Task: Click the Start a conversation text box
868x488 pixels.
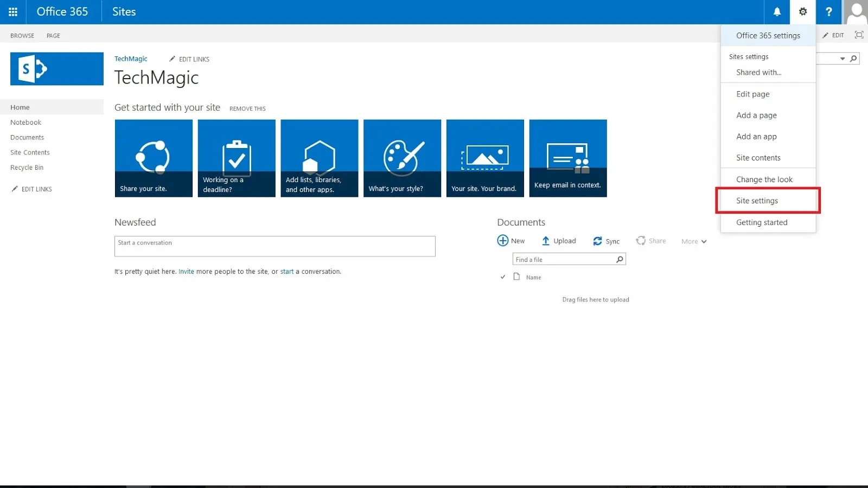Action: point(275,246)
